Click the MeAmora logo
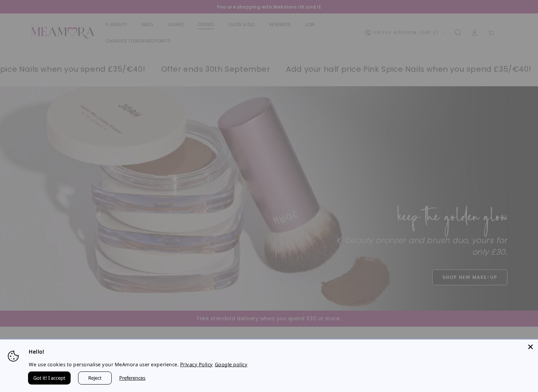Screen dimensions: 538x392 (62, 32)
